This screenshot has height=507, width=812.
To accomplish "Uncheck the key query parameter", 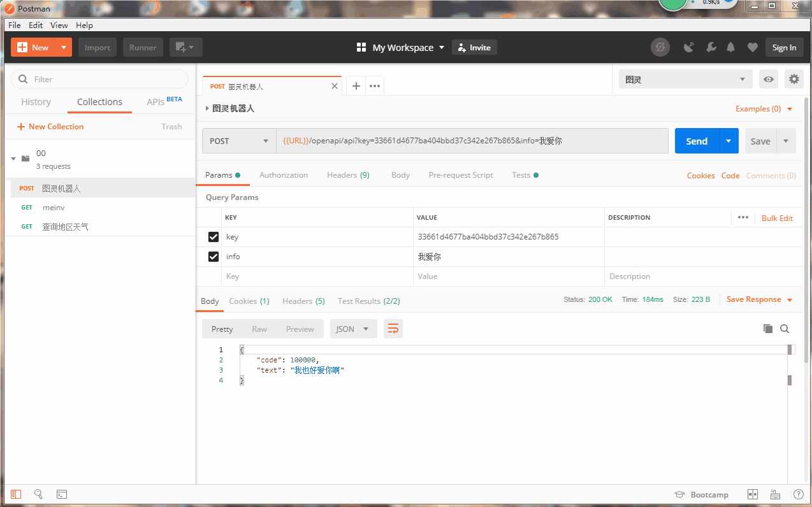I will tap(214, 237).
